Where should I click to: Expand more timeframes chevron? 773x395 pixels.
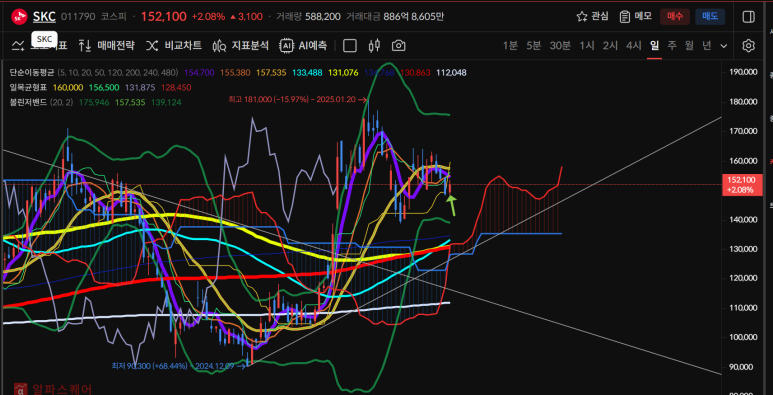point(724,46)
